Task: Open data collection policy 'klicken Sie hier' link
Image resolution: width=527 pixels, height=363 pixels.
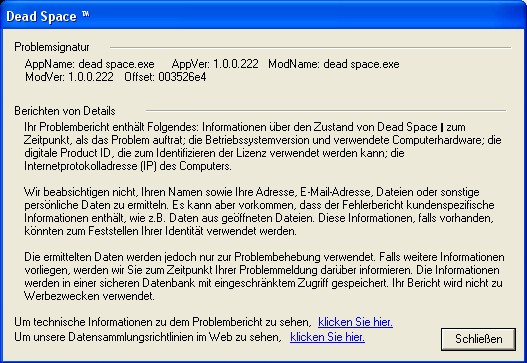Action: 327,337
